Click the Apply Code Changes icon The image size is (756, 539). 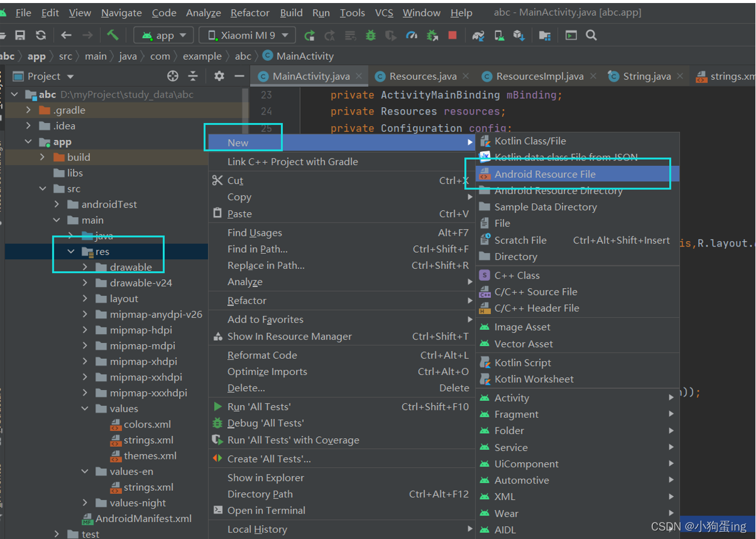pos(350,36)
